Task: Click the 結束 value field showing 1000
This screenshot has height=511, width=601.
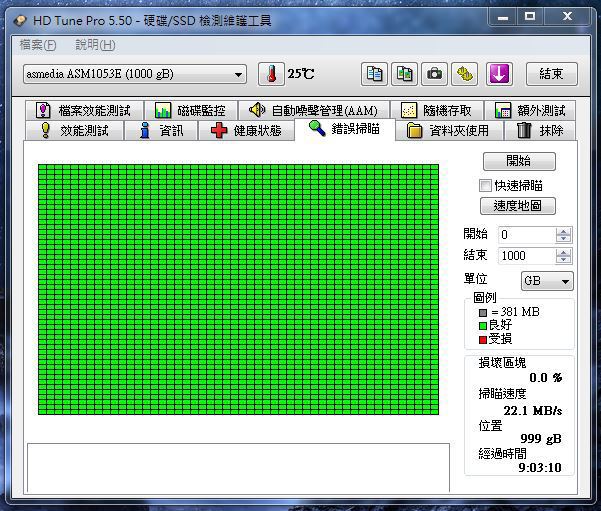Action: (x=526, y=256)
